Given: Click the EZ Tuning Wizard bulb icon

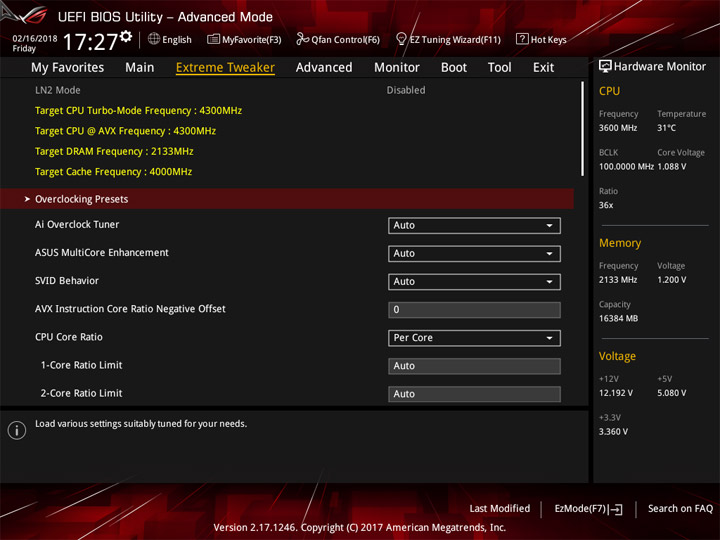Looking at the screenshot, I should (x=401, y=39).
